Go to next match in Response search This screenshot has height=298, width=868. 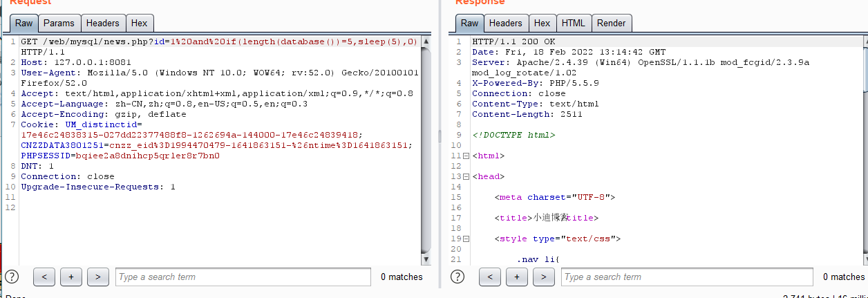544,277
